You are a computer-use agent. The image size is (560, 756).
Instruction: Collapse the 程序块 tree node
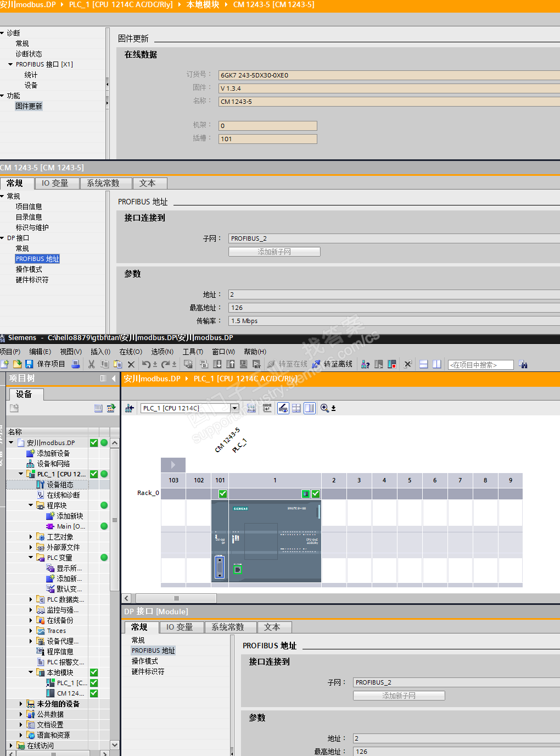coord(31,505)
